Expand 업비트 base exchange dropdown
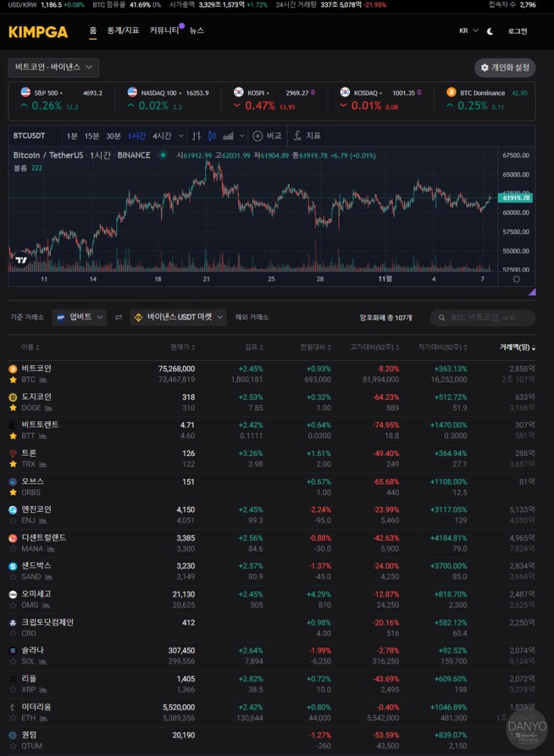Screen dimensions: 554x756 80,317
